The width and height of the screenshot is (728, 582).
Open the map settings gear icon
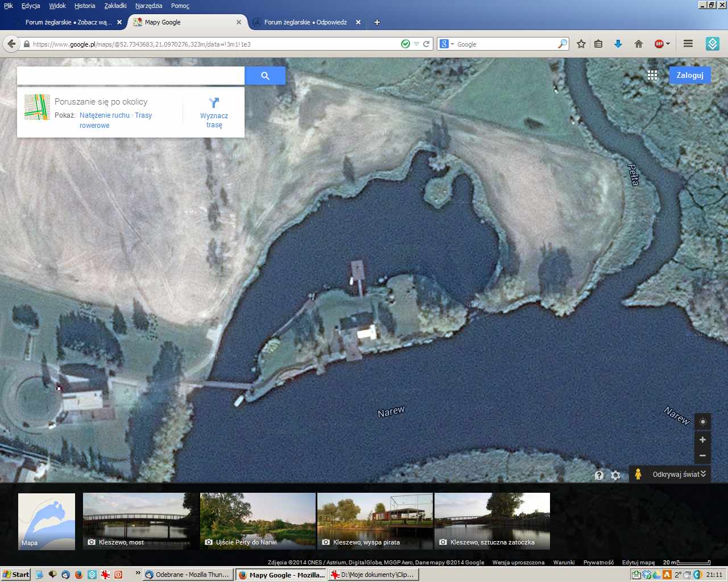615,475
